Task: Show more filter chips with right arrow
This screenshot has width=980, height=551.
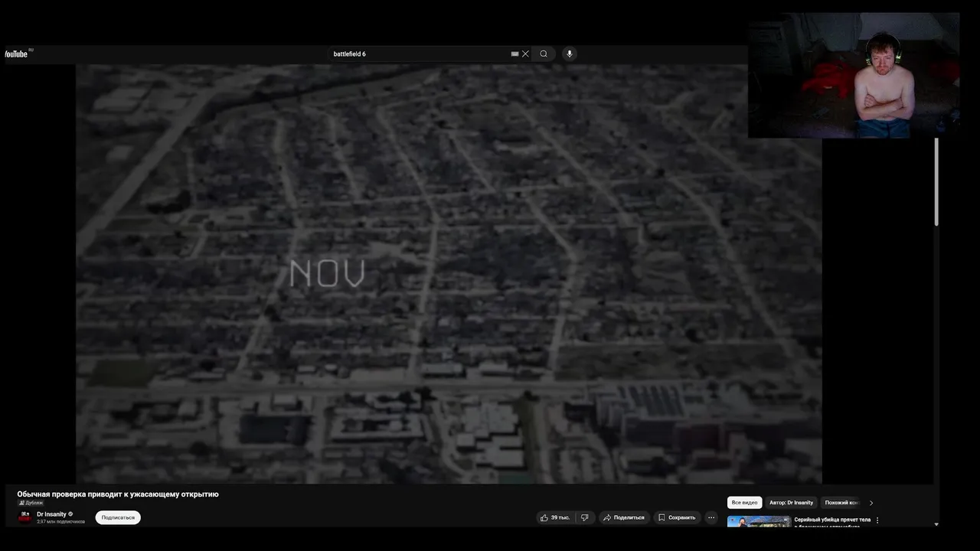Action: tap(871, 503)
